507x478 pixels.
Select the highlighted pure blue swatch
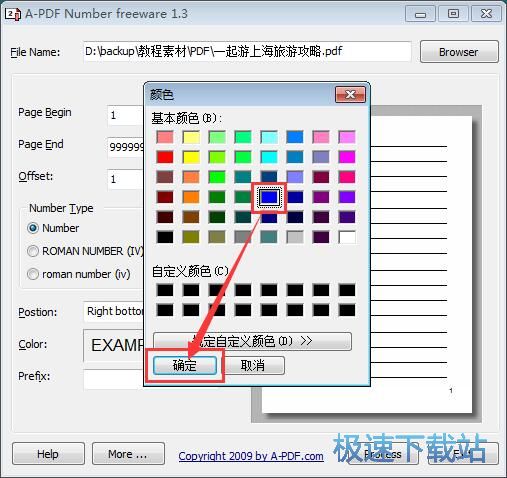[269, 197]
